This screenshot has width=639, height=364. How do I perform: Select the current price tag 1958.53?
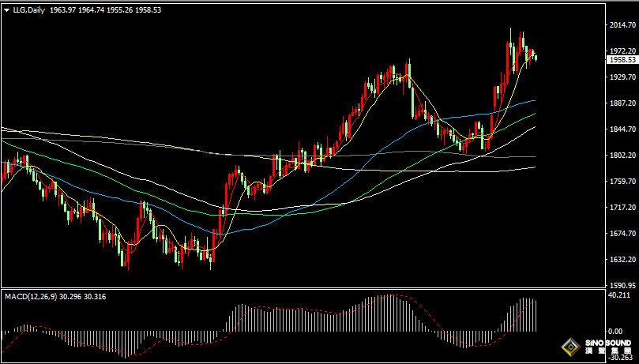[622, 60]
